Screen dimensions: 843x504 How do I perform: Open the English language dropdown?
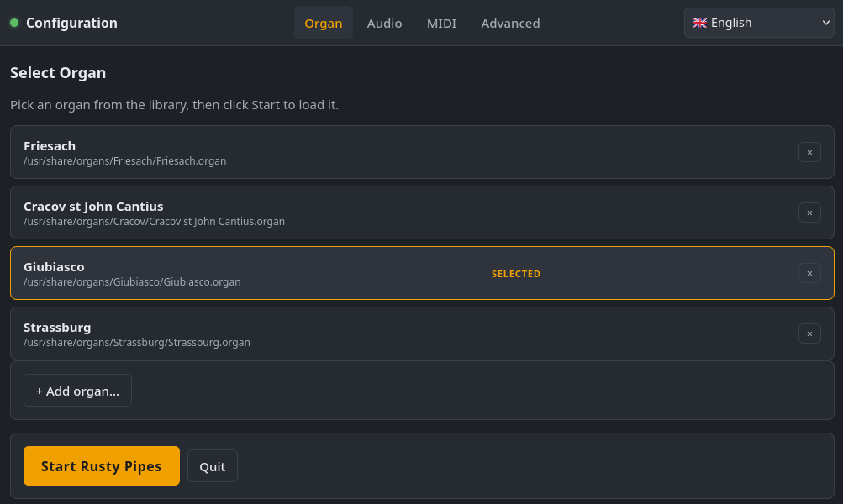(x=759, y=23)
